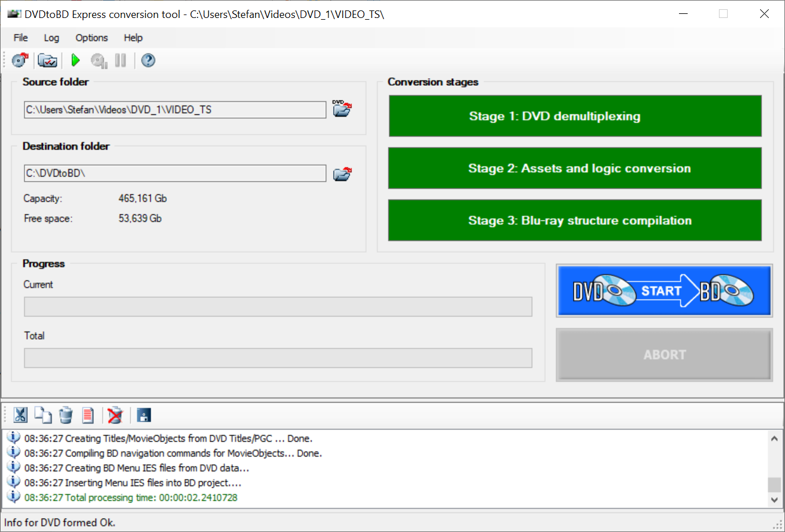This screenshot has height=532, width=785.
Task: Click the scissors cut icon in log toolbar
Action: (x=20, y=415)
